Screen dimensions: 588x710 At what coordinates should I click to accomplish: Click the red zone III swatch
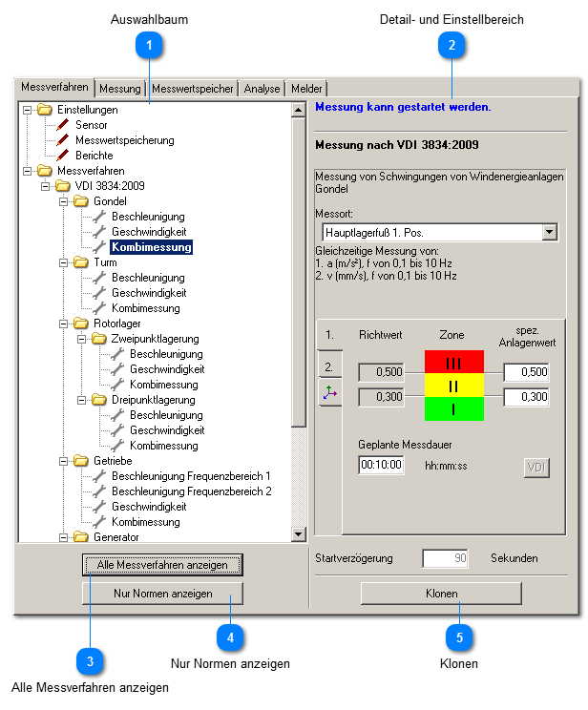(x=454, y=363)
